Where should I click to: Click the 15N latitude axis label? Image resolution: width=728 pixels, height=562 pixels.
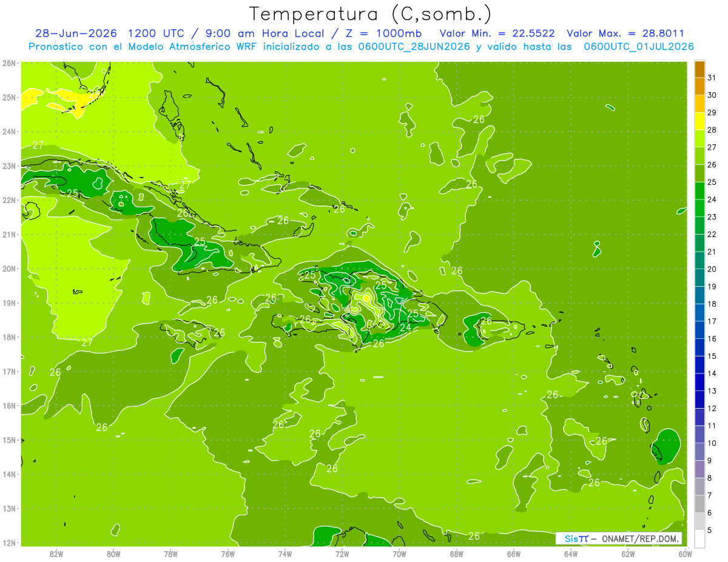8,440
